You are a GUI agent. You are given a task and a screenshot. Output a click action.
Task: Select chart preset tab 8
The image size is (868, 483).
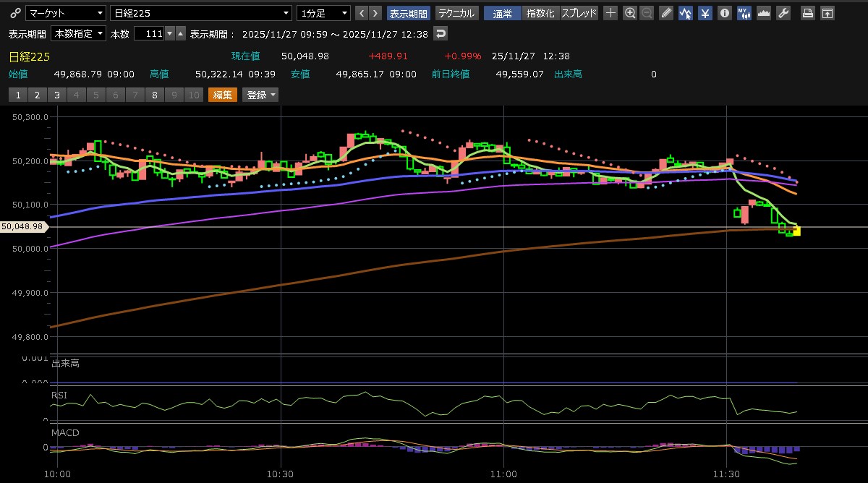click(x=154, y=95)
